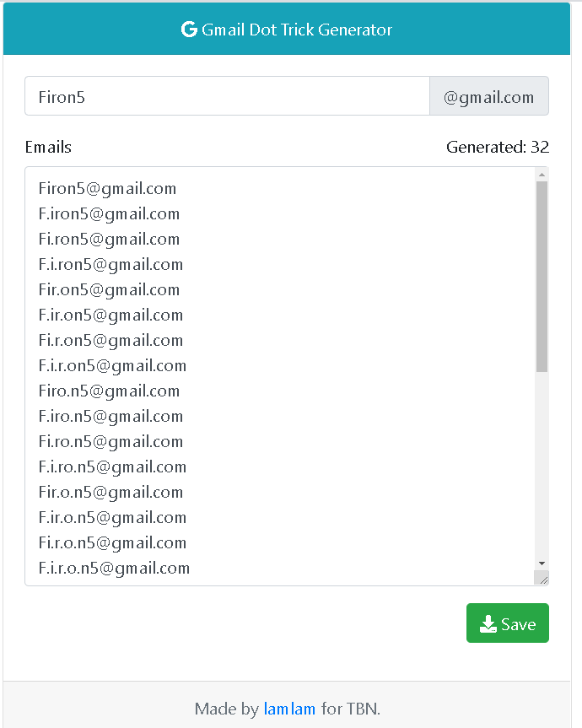
Task: Click the Fir.on5@gmail.com entry
Action: pyautogui.click(x=109, y=289)
